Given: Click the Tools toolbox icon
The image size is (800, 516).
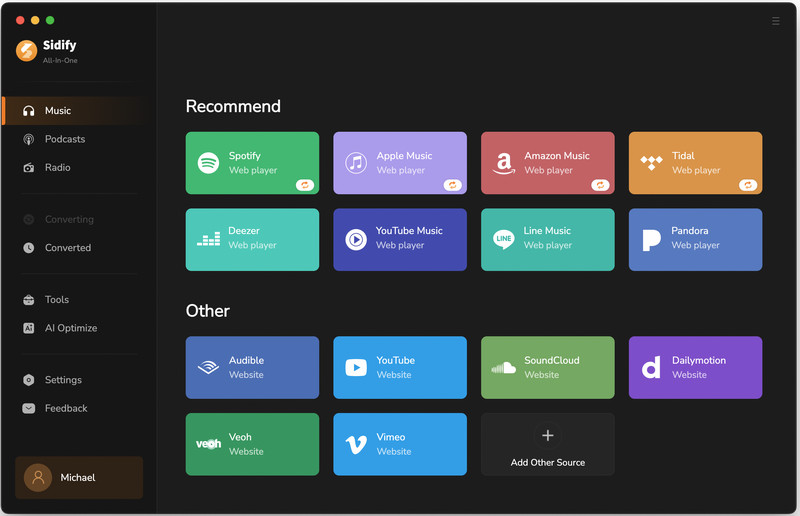Looking at the screenshot, I should (x=29, y=300).
